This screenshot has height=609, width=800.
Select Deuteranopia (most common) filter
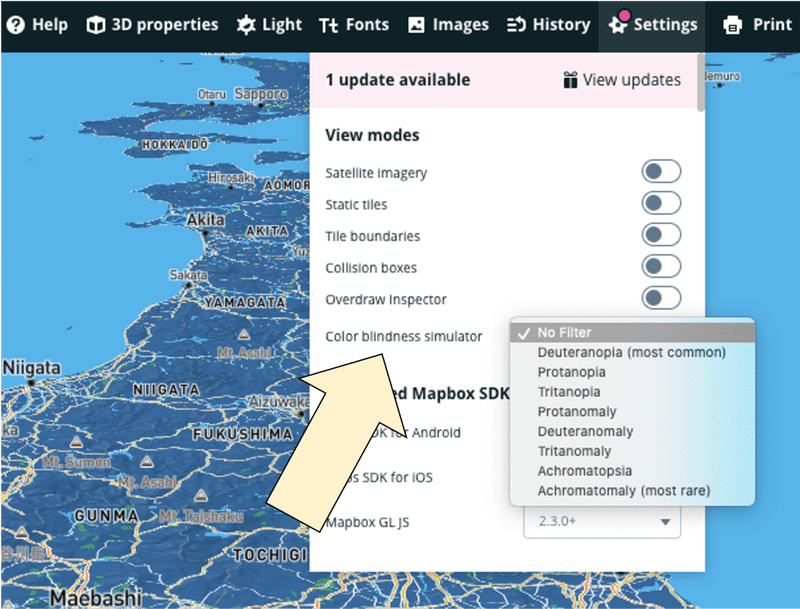point(630,351)
